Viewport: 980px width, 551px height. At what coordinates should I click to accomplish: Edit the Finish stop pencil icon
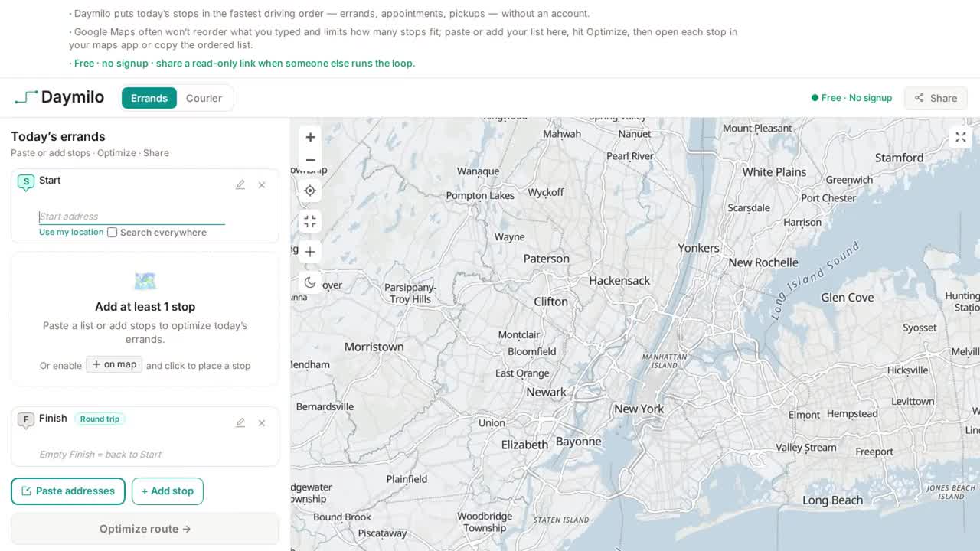[240, 422]
